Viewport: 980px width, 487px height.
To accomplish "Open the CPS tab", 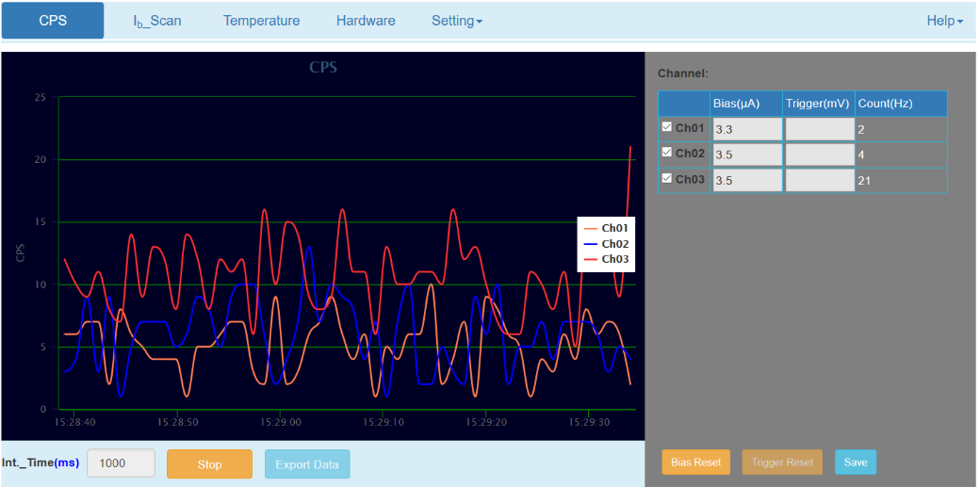I will (x=53, y=21).
